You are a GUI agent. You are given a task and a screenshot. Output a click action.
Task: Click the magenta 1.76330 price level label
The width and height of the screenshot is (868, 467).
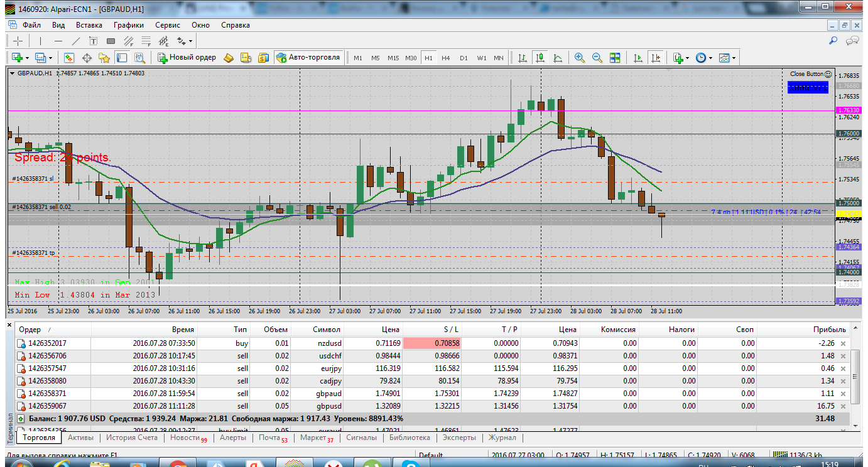point(849,110)
